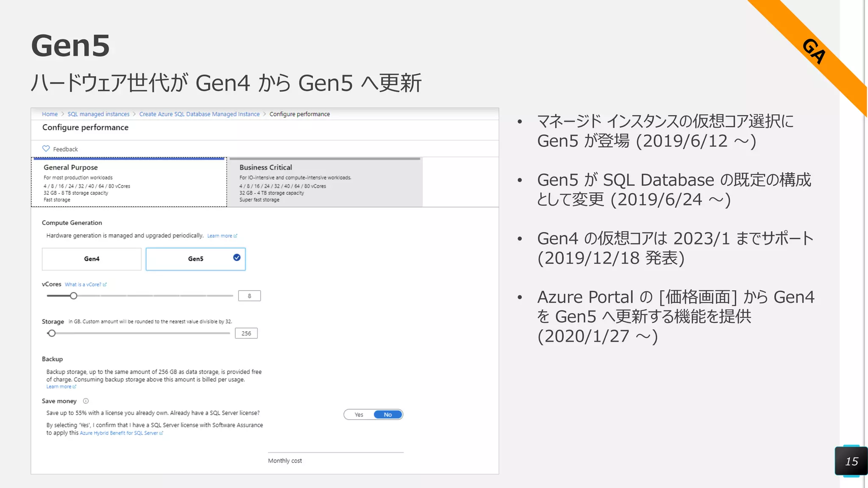This screenshot has width=868, height=488.
Task: Click the '32 GB - 8 TB storage capacity' text
Action: (76, 193)
